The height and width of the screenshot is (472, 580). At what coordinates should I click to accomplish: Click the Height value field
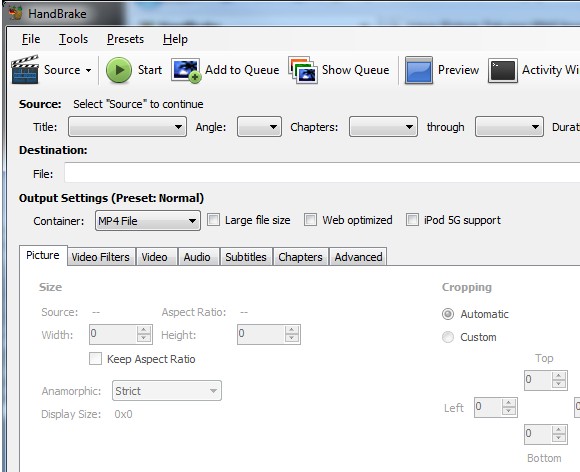pos(261,334)
